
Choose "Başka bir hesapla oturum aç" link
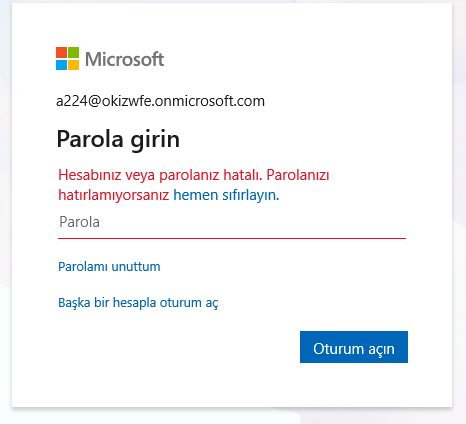138,303
